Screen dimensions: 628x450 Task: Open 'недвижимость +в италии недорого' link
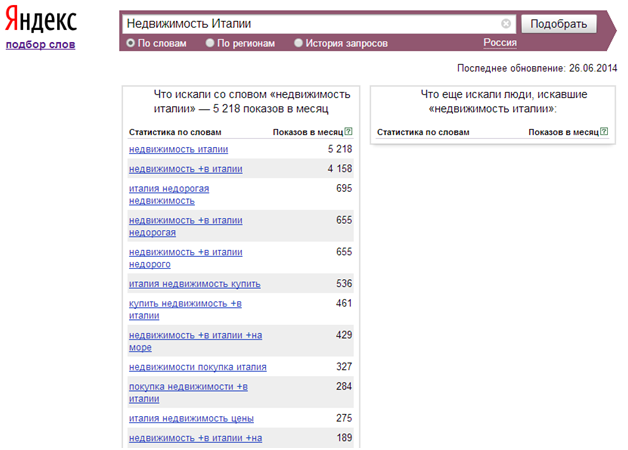pyautogui.click(x=185, y=258)
